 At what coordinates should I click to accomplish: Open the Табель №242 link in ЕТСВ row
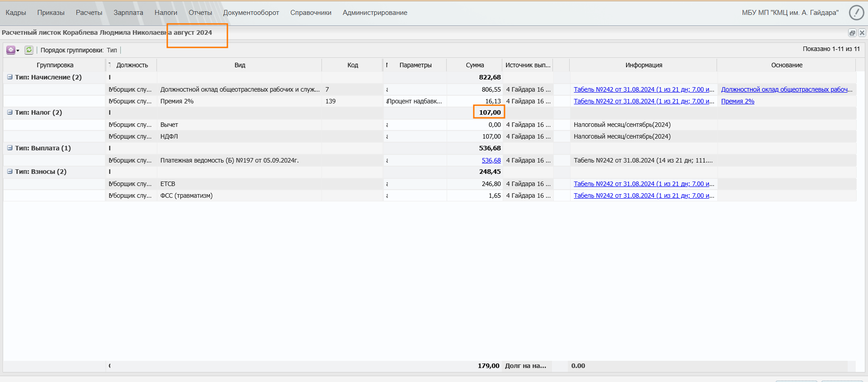click(644, 184)
